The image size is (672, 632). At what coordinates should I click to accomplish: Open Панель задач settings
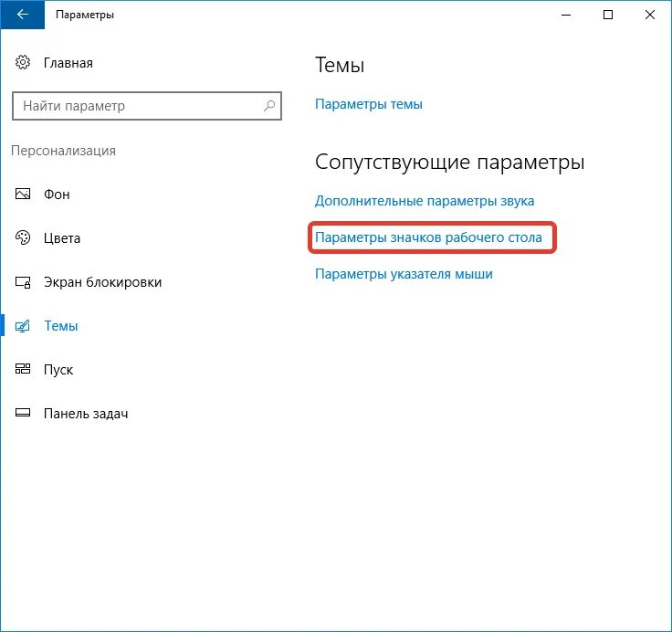(x=86, y=414)
